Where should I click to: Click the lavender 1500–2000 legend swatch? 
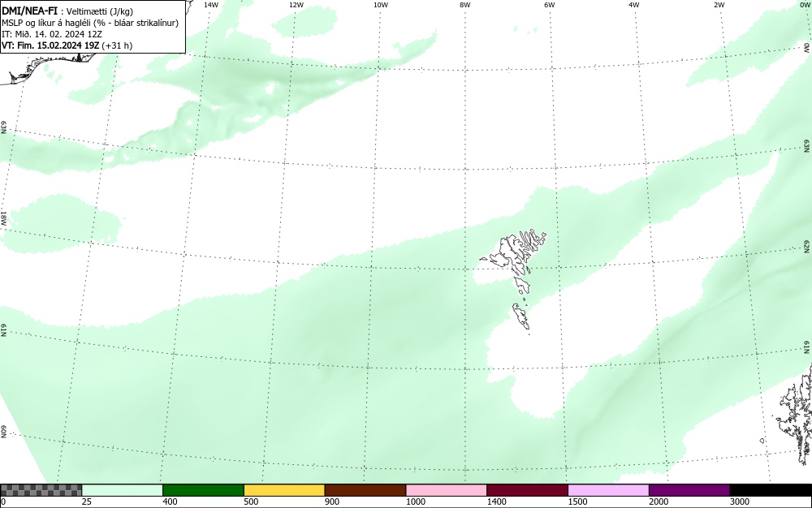click(608, 490)
